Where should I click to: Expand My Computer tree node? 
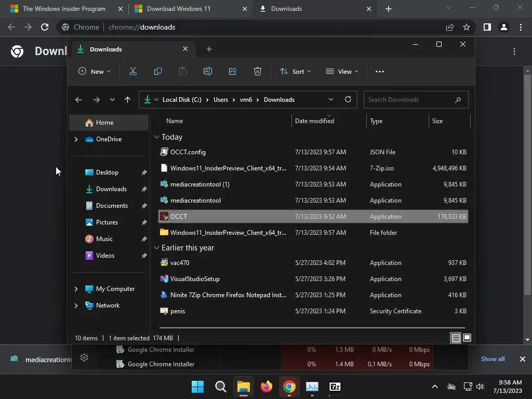pos(76,289)
